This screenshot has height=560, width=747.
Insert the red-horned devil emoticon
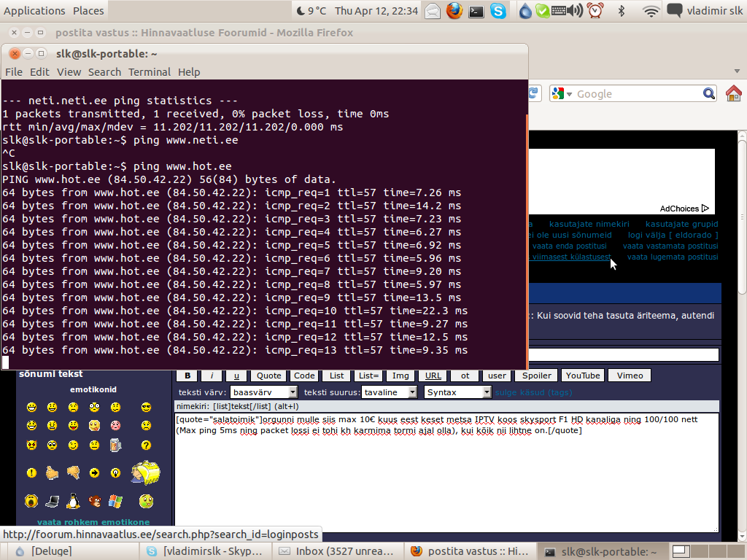(31, 445)
